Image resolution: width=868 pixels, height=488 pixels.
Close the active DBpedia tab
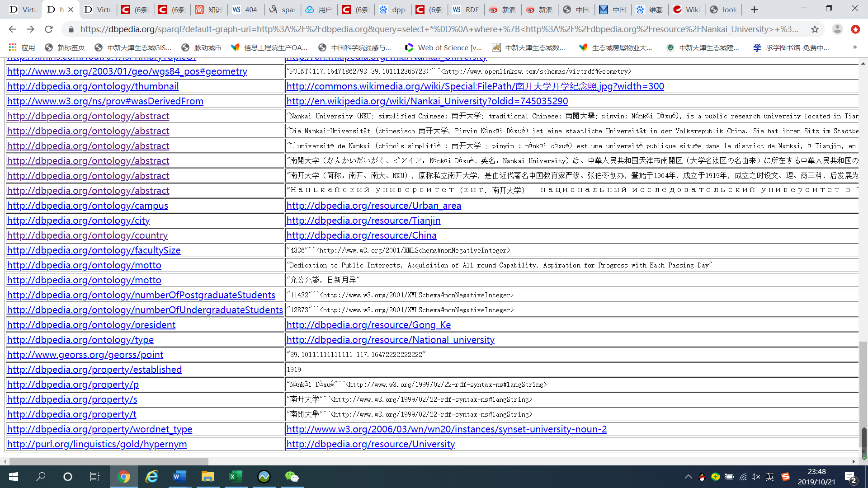coord(71,9)
